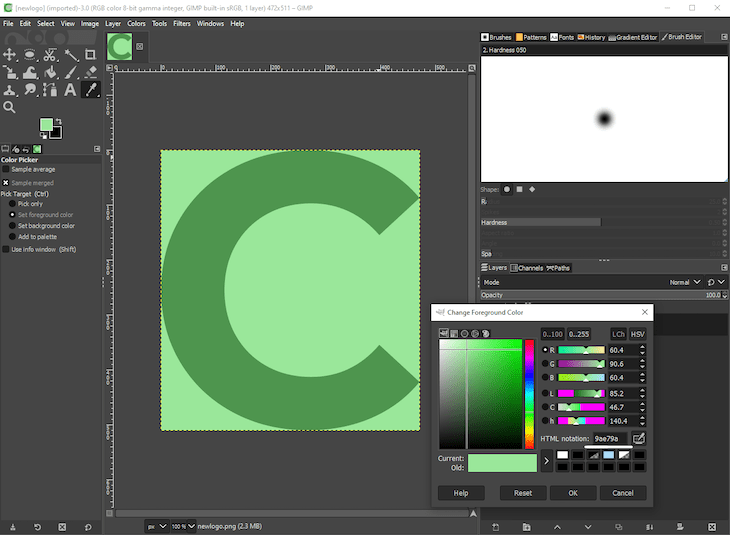Select the Crop tool
This screenshot has width=730, height=535.
click(x=91, y=55)
